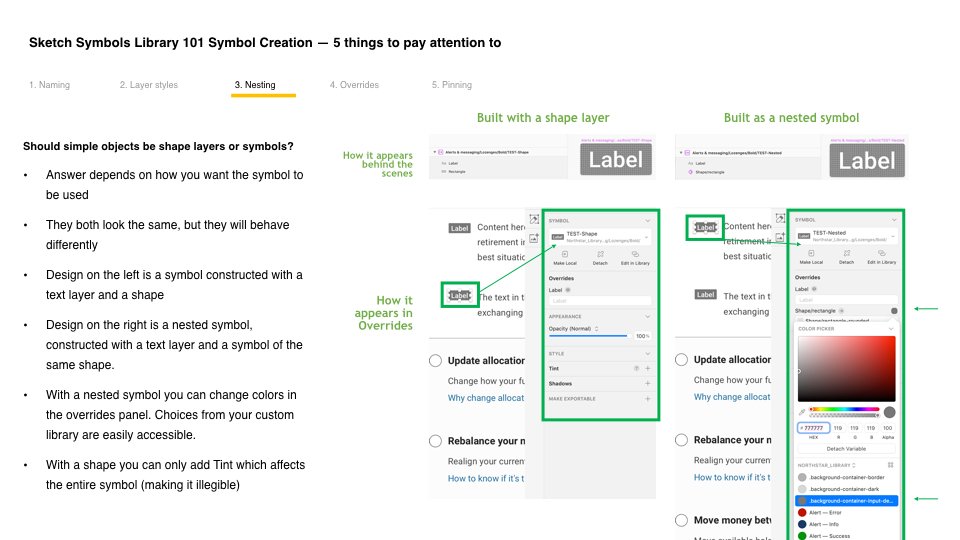Toggle grid view icon beside NORTHSTAR_LIBRARY
This screenshot has height=540, width=960.
point(890,465)
